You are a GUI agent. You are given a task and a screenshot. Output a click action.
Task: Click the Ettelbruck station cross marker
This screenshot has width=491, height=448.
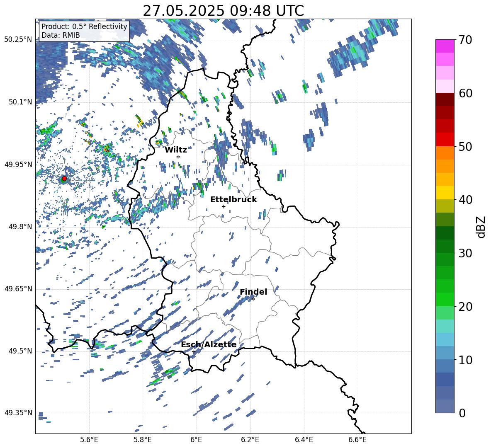(224, 206)
